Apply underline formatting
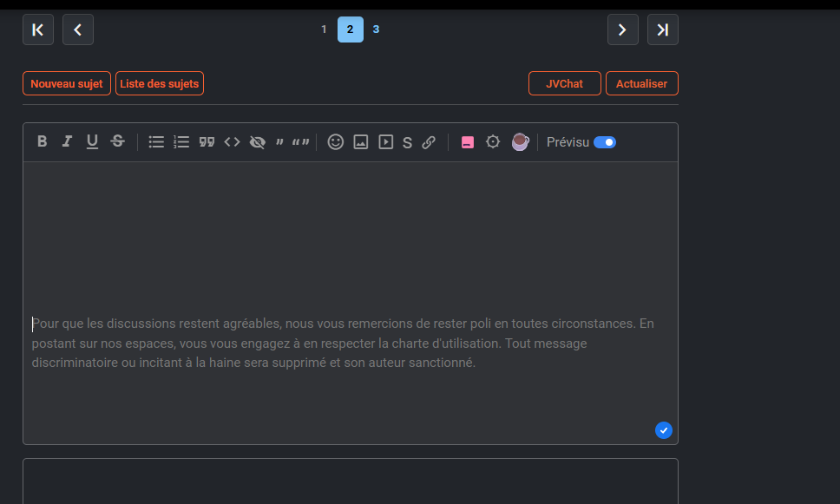 [x=92, y=141]
